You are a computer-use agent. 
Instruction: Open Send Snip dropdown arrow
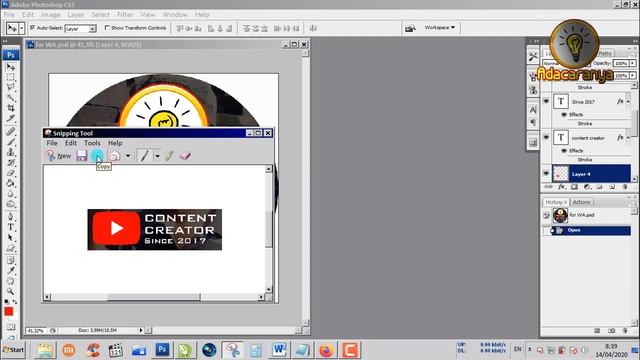pyautogui.click(x=128, y=156)
